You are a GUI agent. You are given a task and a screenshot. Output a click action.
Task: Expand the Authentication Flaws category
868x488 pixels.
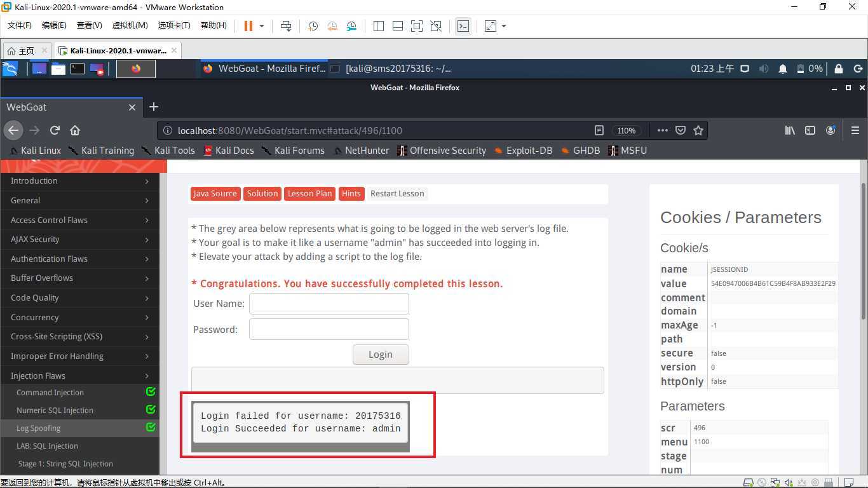[x=79, y=259]
